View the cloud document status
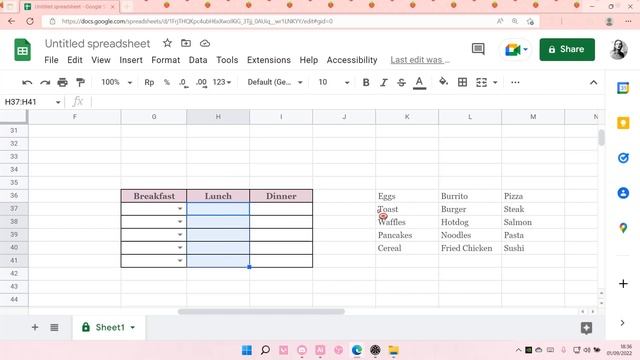Image resolution: width=640 pixels, height=360 pixels. click(x=205, y=43)
